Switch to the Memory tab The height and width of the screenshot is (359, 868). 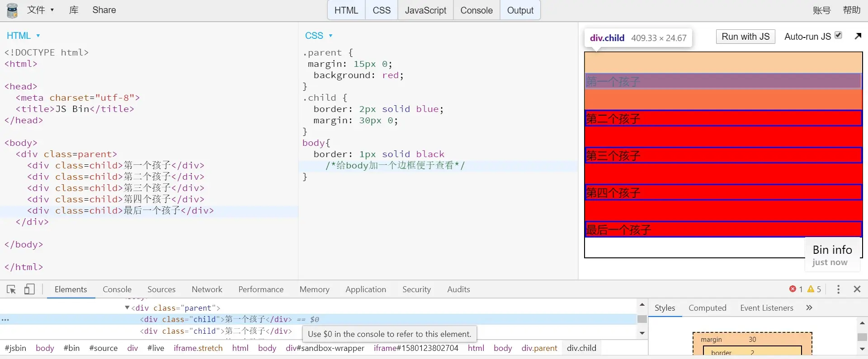click(314, 289)
